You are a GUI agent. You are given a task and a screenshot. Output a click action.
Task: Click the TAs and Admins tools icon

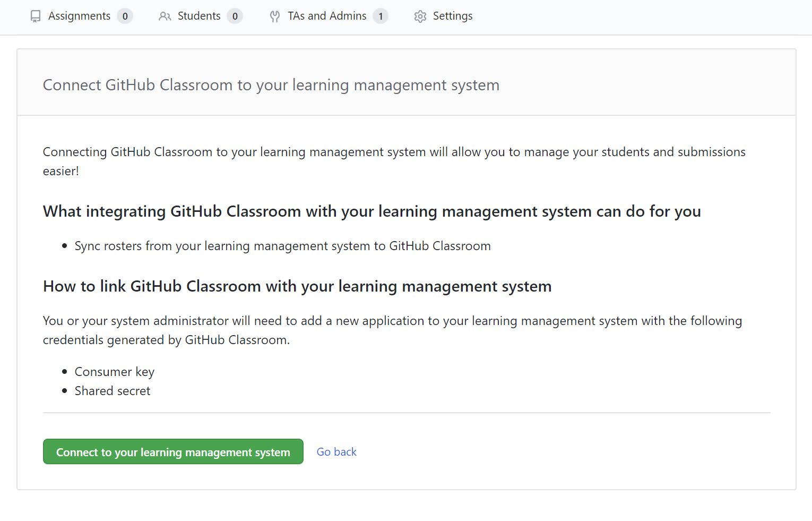click(x=274, y=16)
